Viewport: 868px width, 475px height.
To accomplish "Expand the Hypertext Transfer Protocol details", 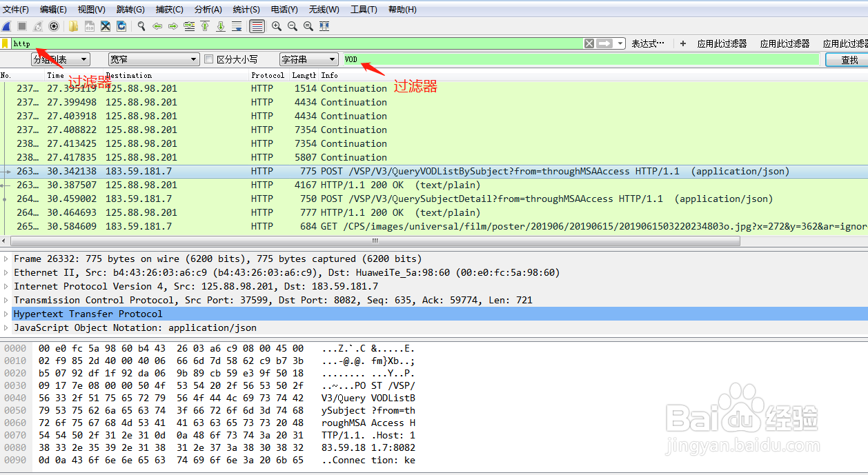I will coord(7,314).
